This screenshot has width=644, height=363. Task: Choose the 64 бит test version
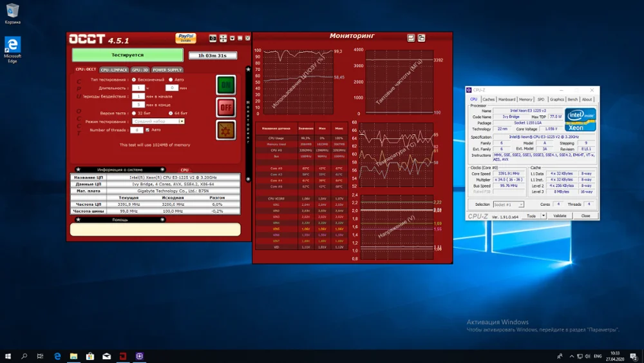171,113
